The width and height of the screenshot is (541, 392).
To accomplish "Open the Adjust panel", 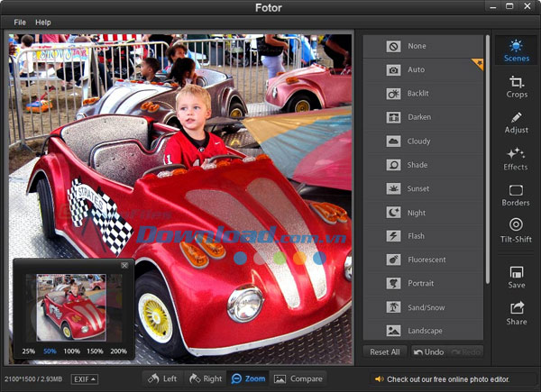I will tap(517, 123).
